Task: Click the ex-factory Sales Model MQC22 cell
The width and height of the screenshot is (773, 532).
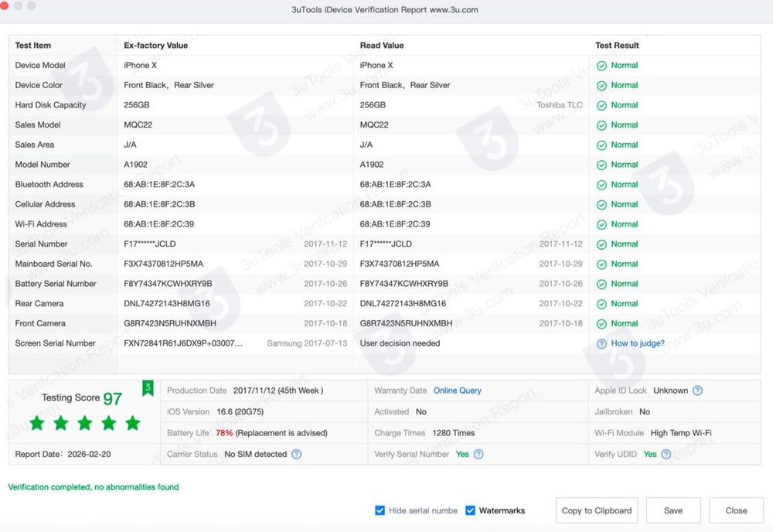Action: 138,124
